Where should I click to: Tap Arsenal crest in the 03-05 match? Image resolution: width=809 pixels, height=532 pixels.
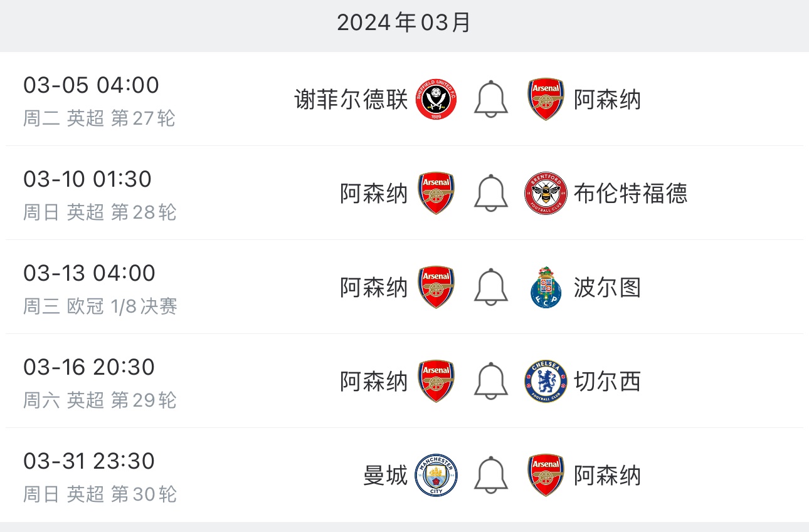[x=546, y=99]
